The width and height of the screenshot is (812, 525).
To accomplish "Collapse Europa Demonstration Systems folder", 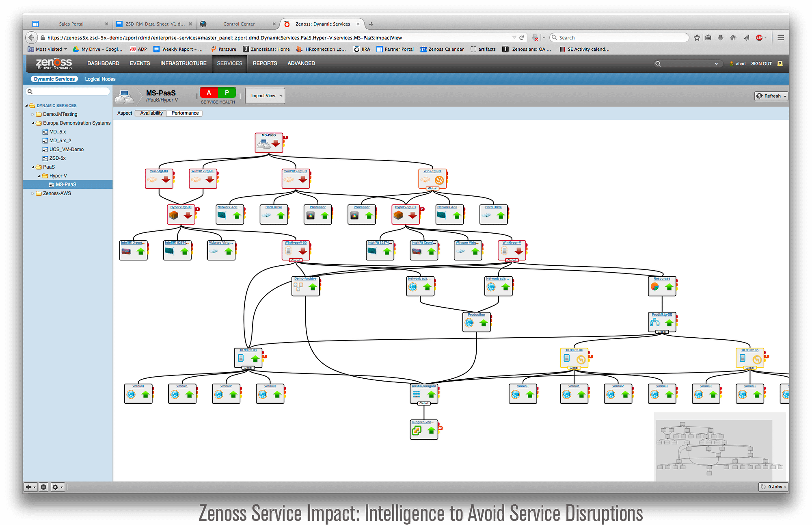I will (x=32, y=123).
